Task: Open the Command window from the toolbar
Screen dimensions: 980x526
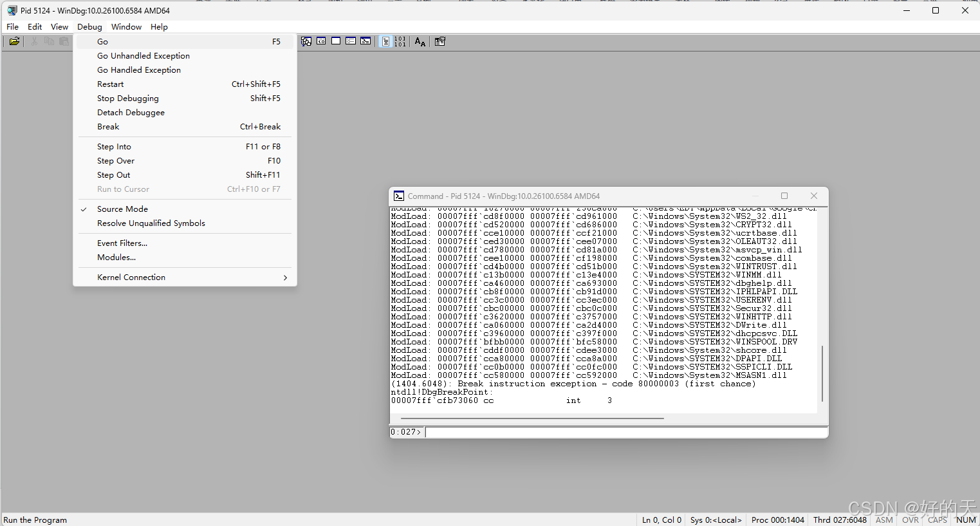Action: [365, 41]
